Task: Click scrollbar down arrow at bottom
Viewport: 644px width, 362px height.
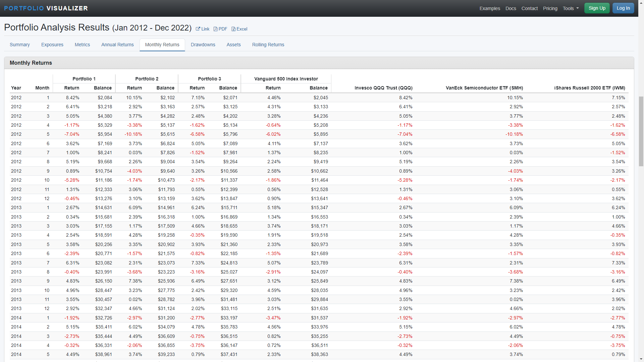Action: (x=641, y=359)
